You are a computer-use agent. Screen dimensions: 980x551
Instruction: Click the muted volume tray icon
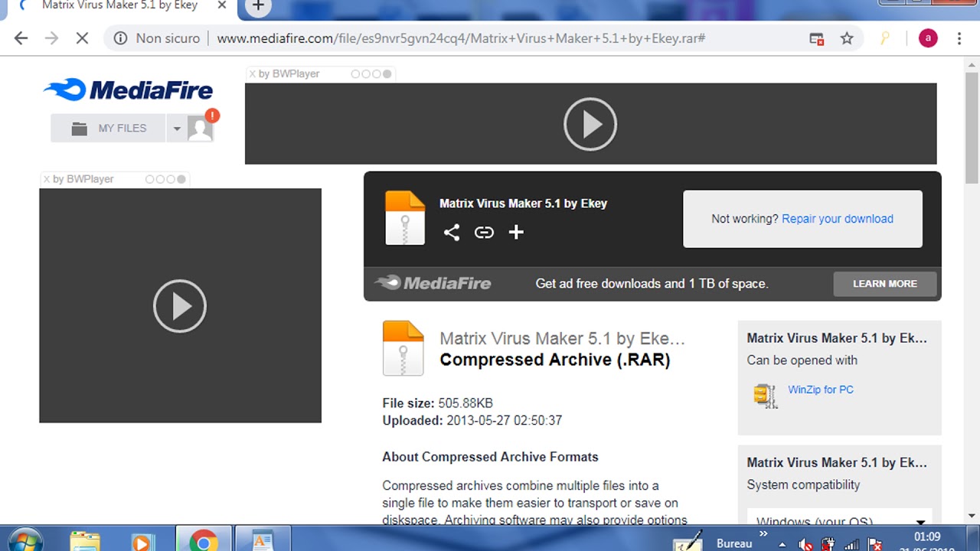click(805, 544)
